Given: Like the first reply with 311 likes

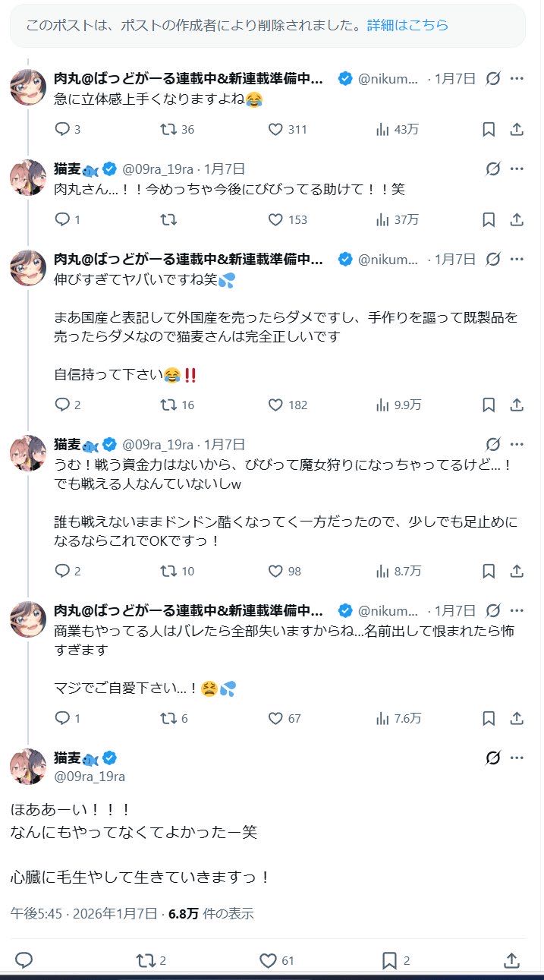Looking at the screenshot, I should [x=276, y=129].
